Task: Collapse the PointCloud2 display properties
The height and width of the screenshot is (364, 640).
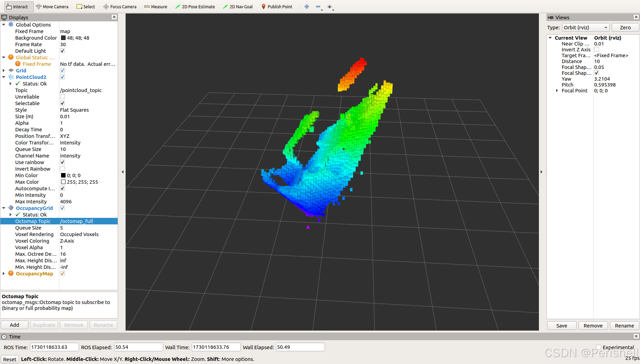Action: (x=4, y=77)
